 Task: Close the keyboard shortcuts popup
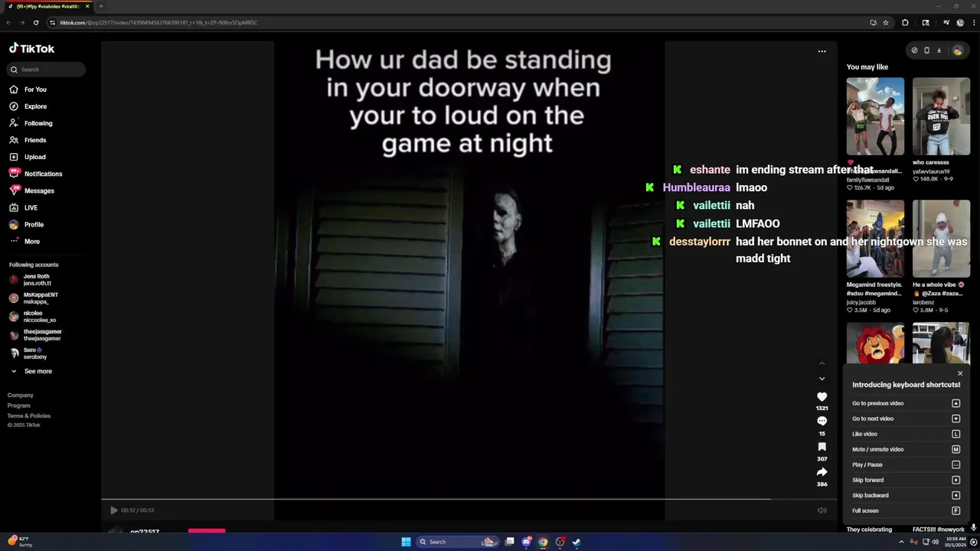(x=960, y=373)
